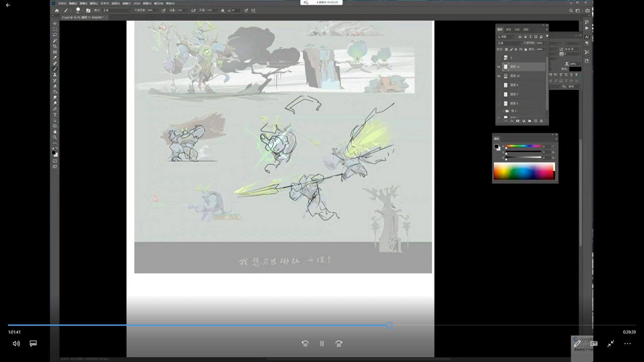Click the delete layer trash icon

pyautogui.click(x=541, y=121)
